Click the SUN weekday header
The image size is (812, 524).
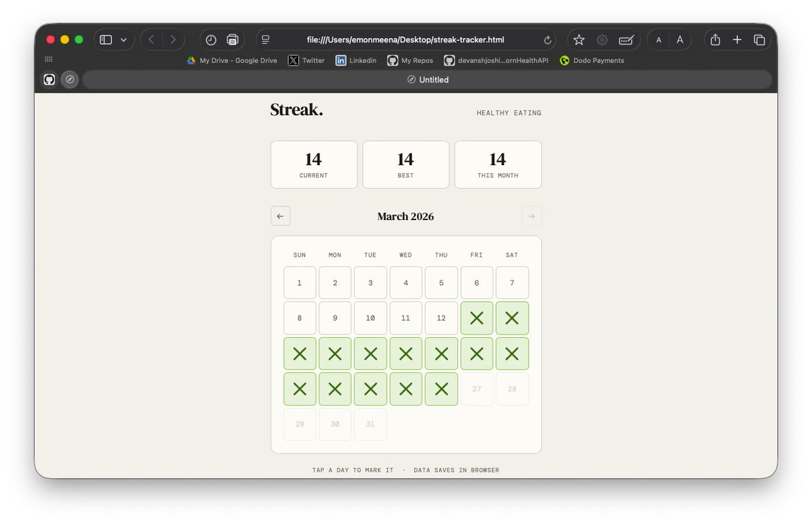pyautogui.click(x=300, y=255)
